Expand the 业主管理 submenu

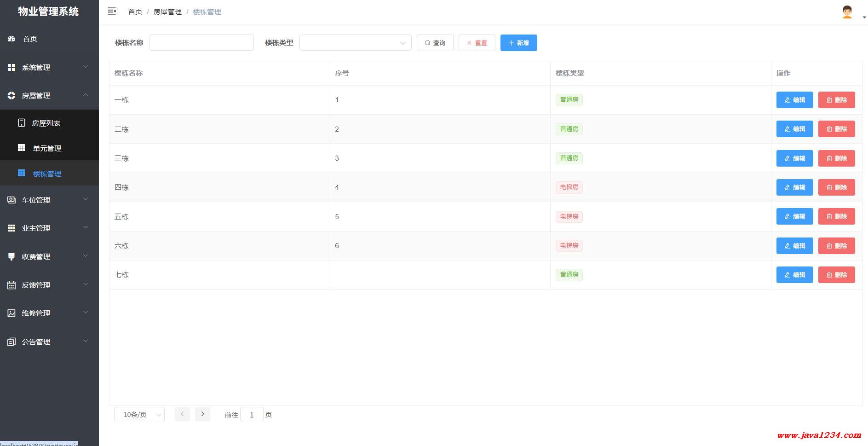click(x=49, y=228)
